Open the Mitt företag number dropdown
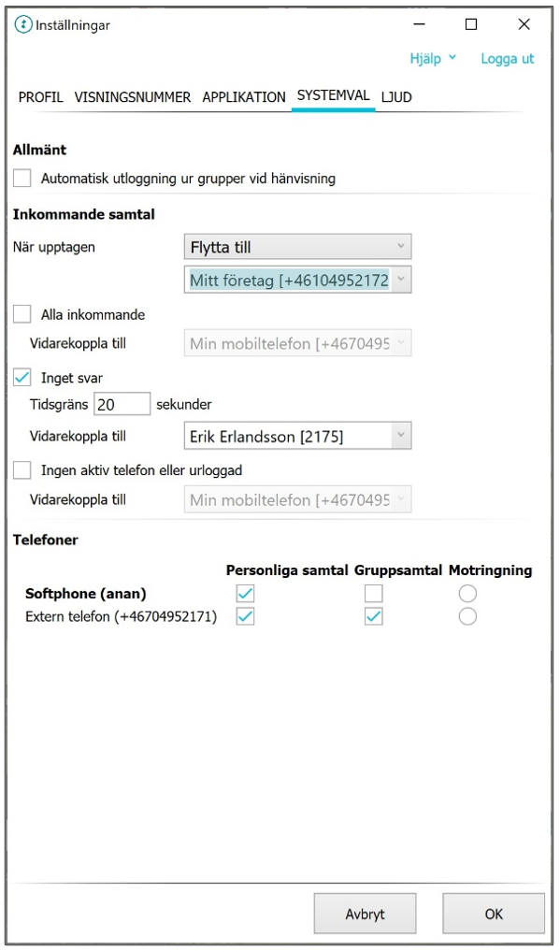This screenshot has height=951, width=560. pos(297,280)
